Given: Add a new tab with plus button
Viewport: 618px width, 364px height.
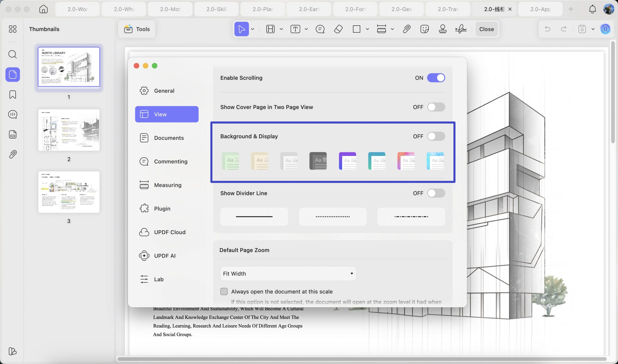Looking at the screenshot, I should coord(571,9).
